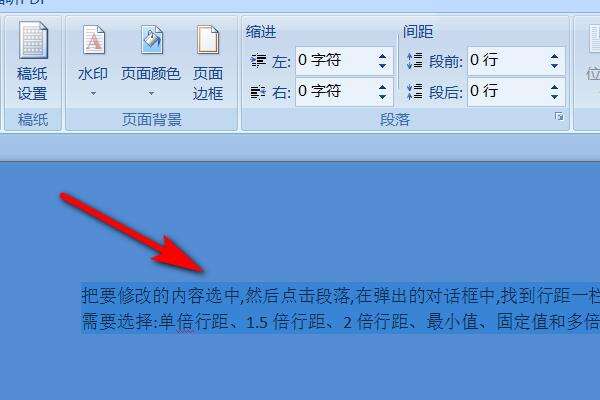This screenshot has height=400, width=600.
Task: Click the right indent icon next to 右
Action: pos(258,92)
